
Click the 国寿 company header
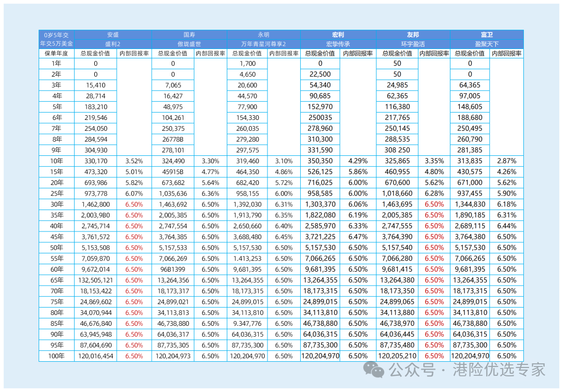(189, 35)
